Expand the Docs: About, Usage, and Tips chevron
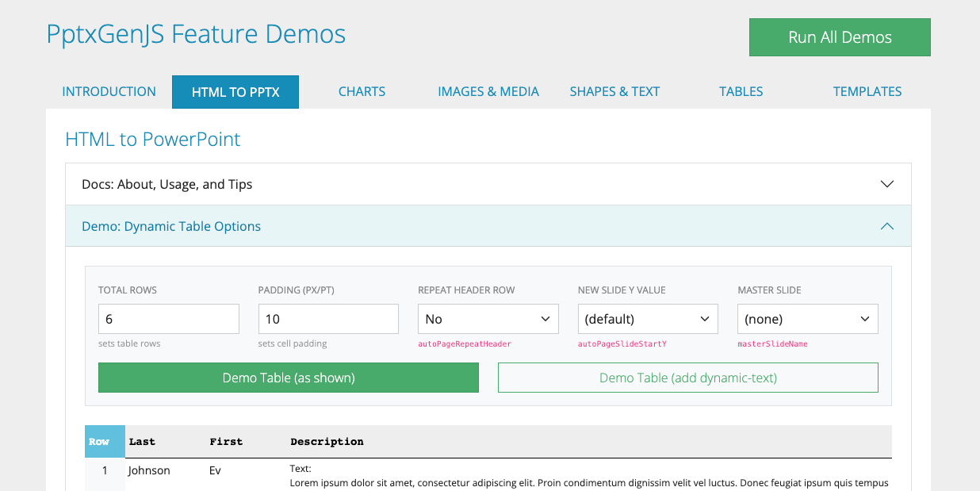 (886, 184)
